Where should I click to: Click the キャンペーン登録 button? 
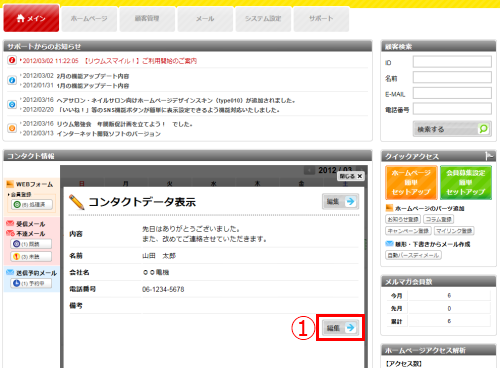pos(408,231)
